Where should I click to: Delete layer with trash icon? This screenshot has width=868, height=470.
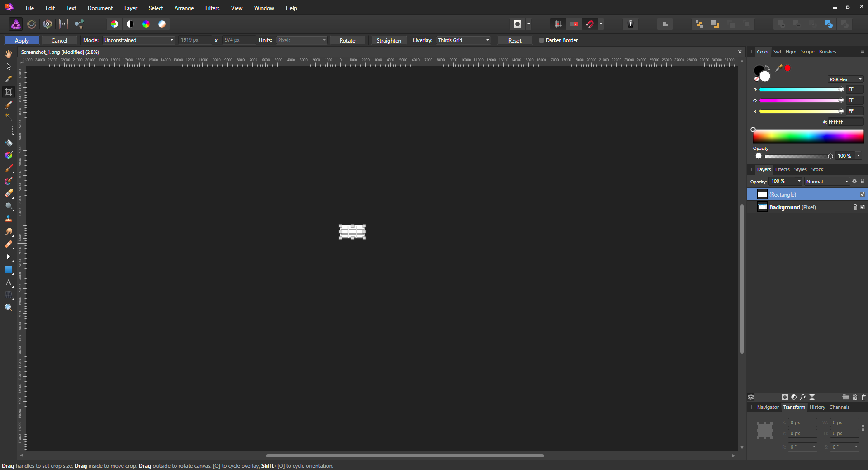point(863,397)
